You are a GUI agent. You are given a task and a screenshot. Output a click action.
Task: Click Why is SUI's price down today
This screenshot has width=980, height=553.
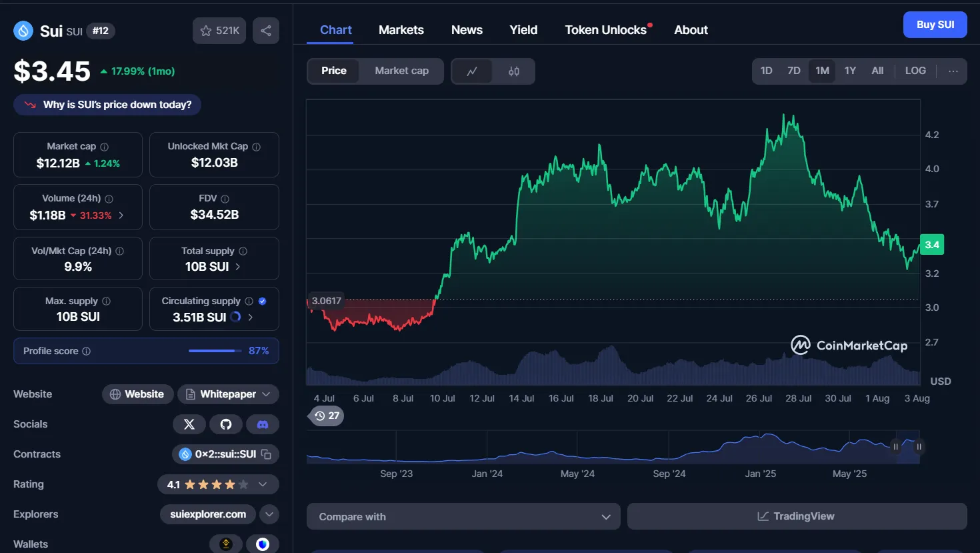click(x=107, y=105)
